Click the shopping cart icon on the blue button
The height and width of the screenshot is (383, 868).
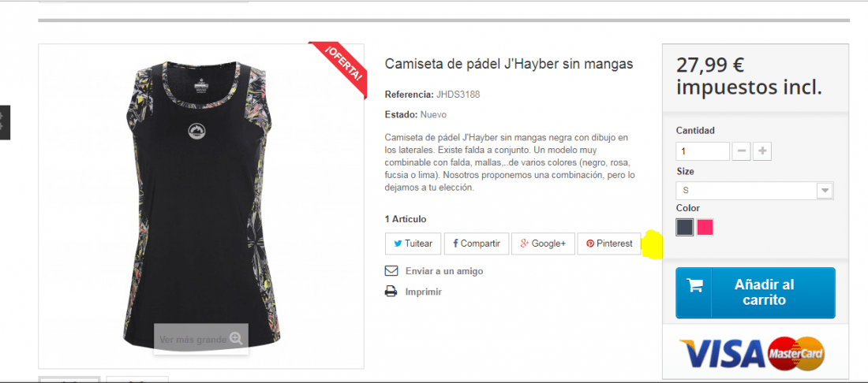pyautogui.click(x=694, y=285)
